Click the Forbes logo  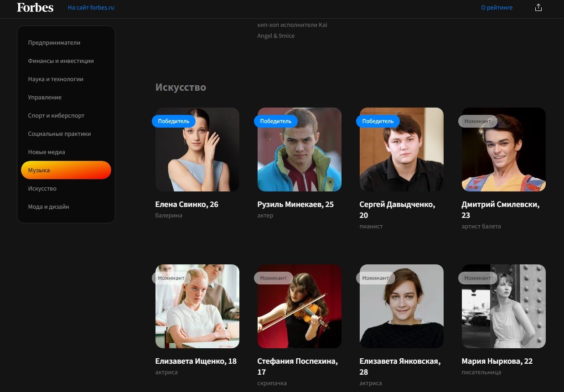pos(35,7)
